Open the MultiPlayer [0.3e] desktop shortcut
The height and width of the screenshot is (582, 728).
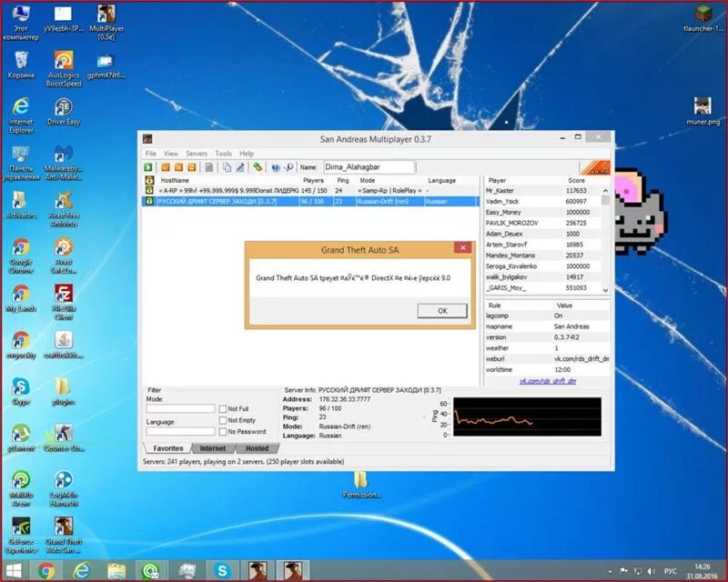tap(106, 22)
